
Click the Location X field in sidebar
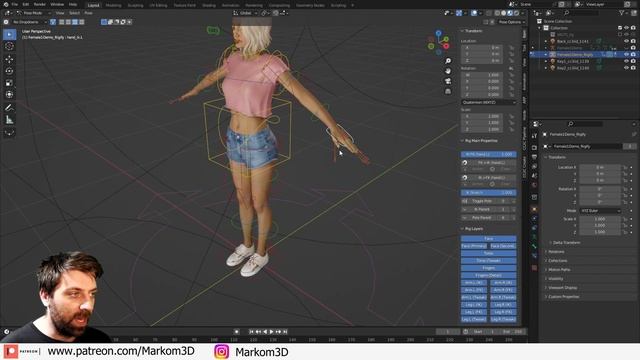[482, 47]
